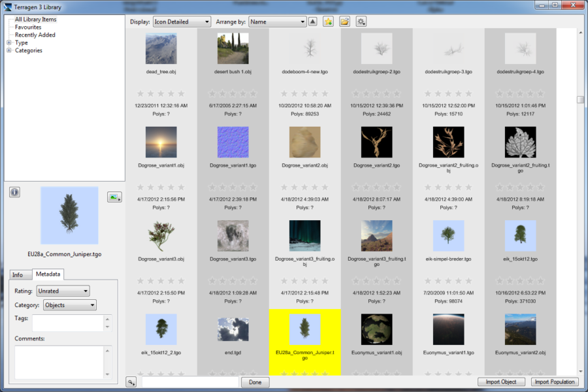Open the library options gear icon
The height and width of the screenshot is (392, 588).
tap(361, 21)
